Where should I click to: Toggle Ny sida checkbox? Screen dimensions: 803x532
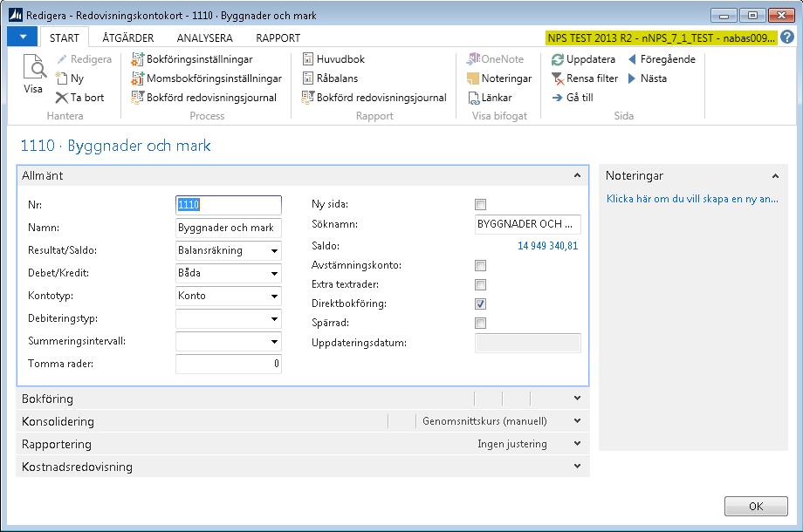point(480,205)
